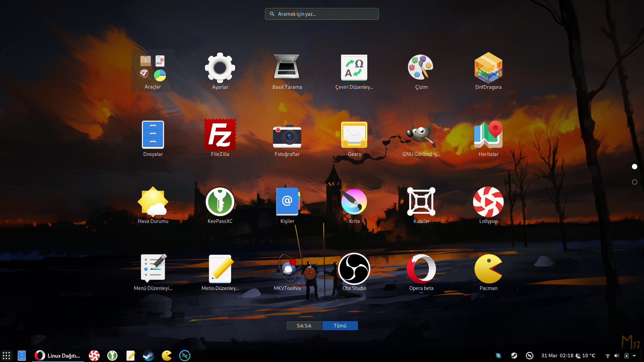Open Lollypop from the taskbar

94,355
